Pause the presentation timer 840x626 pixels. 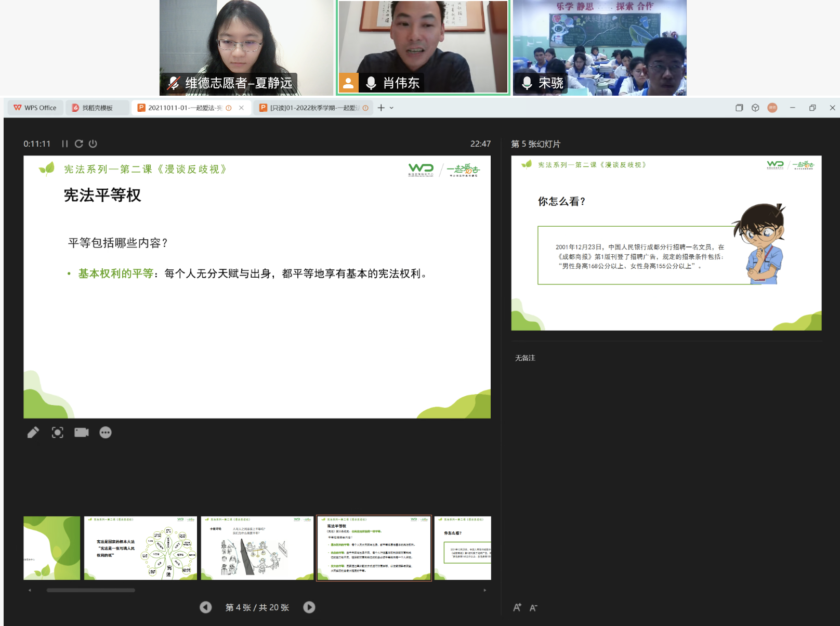tap(65, 144)
